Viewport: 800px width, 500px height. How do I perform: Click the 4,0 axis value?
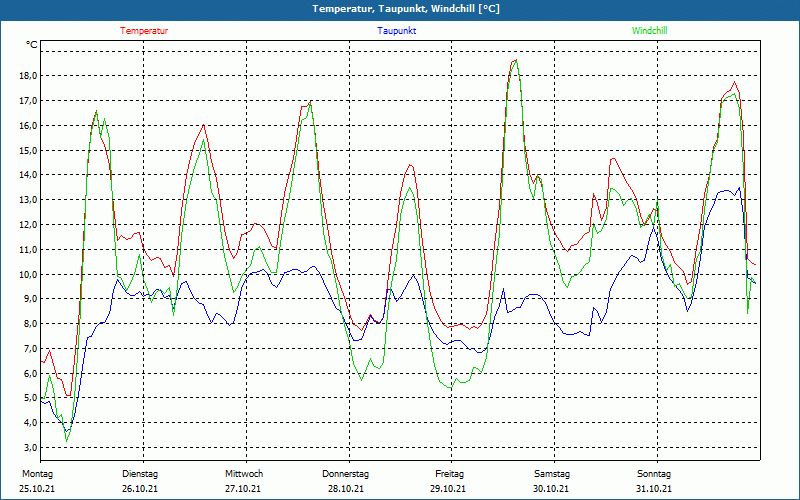(x=31, y=423)
